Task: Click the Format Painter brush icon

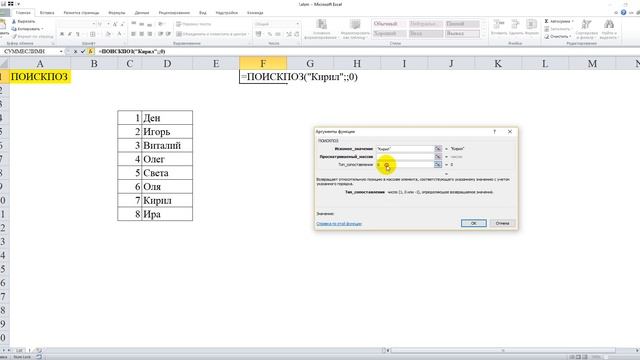Action: tap(14, 37)
